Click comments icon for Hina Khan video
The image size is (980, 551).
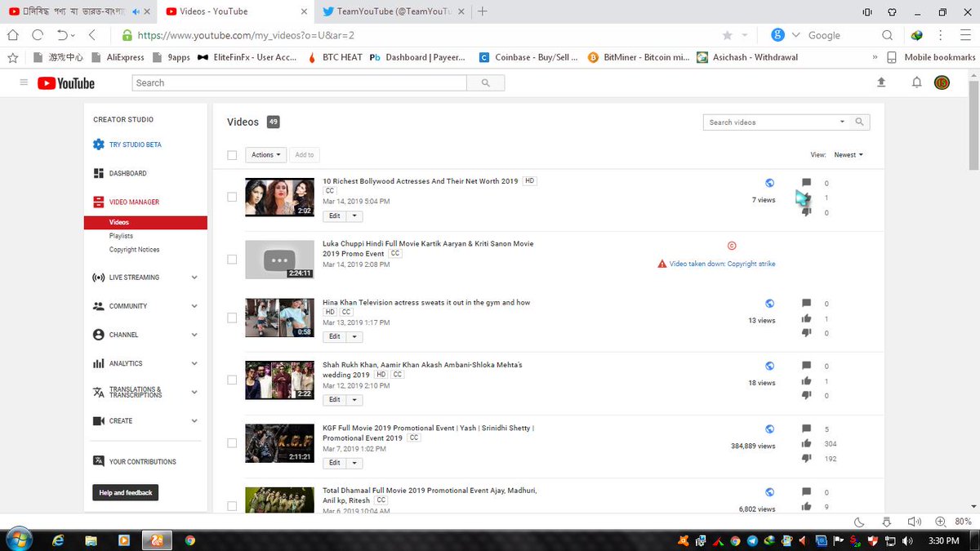click(807, 303)
